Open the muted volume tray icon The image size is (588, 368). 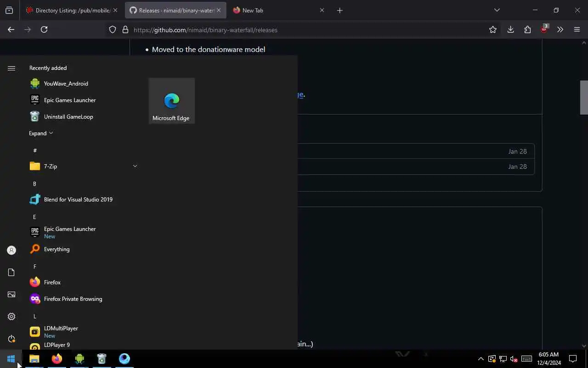point(514,359)
